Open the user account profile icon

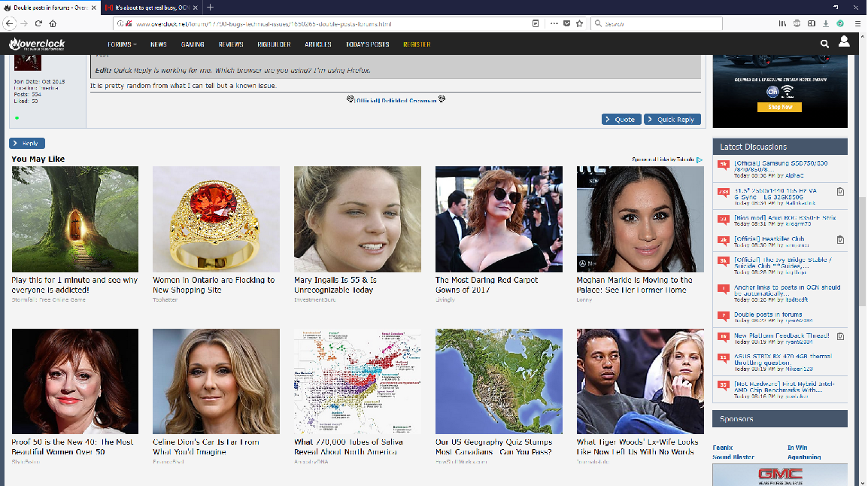click(x=844, y=42)
